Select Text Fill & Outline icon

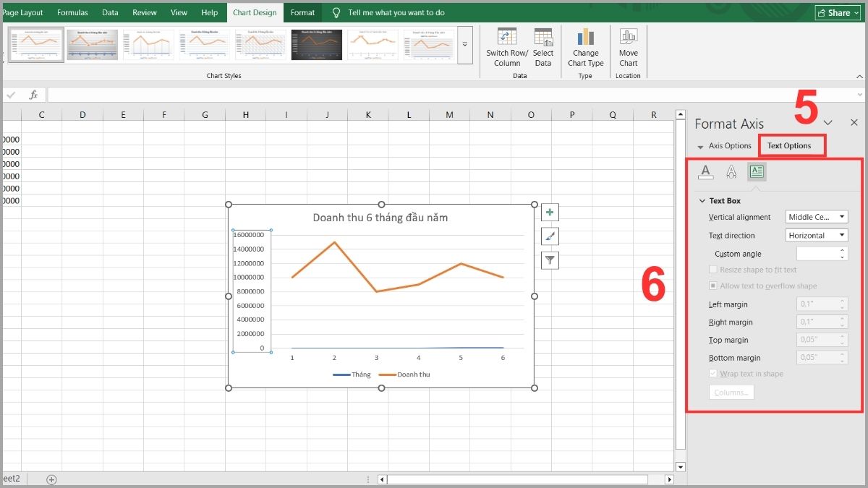pos(706,171)
